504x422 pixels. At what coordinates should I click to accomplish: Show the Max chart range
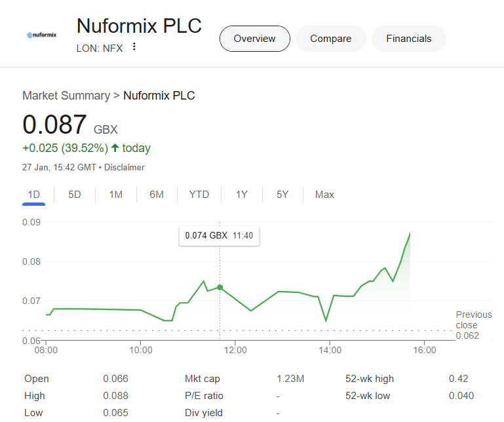324,195
